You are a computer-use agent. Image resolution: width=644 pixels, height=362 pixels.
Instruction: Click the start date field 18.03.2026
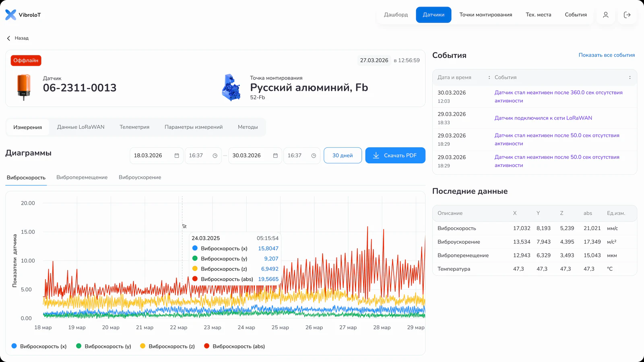[156, 156]
